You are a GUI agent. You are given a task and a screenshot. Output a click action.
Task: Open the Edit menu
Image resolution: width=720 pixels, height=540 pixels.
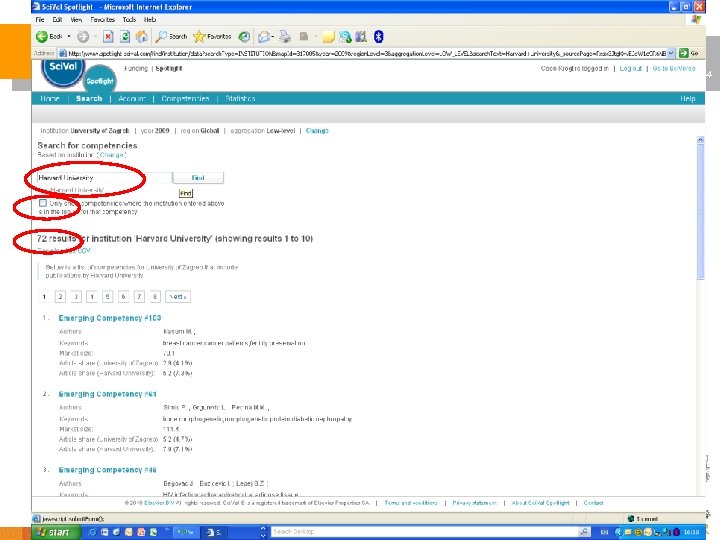(57, 19)
